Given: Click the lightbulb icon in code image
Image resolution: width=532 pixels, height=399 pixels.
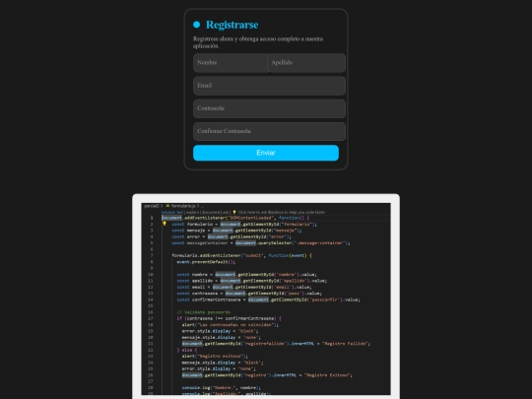Looking at the screenshot, I should pos(165,224).
